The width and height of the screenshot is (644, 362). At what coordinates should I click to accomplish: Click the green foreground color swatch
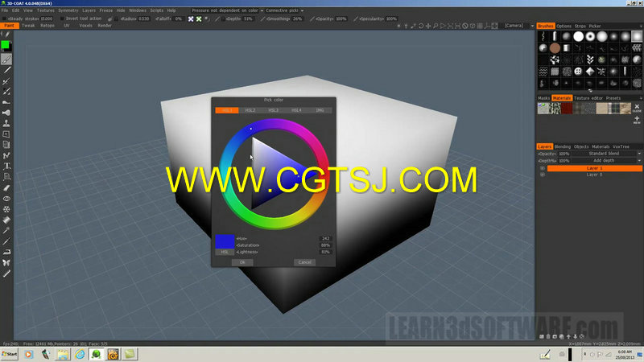pos(5,45)
